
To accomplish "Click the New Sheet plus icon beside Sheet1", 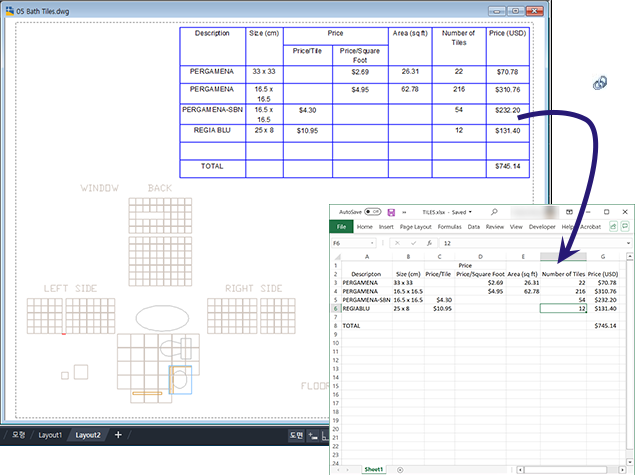I will pyautogui.click(x=400, y=470).
